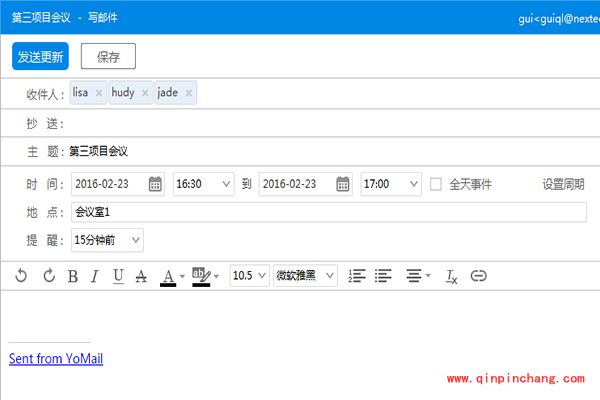Screen dimensions: 600x400
Task: Click the account name gui in title bar
Action: (525, 18)
